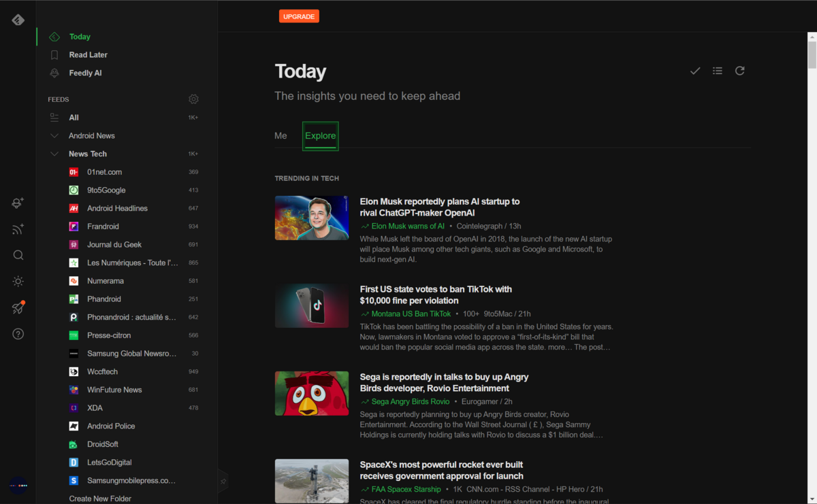Open the Today icon in sidebar
The width and height of the screenshot is (817, 504).
point(54,37)
